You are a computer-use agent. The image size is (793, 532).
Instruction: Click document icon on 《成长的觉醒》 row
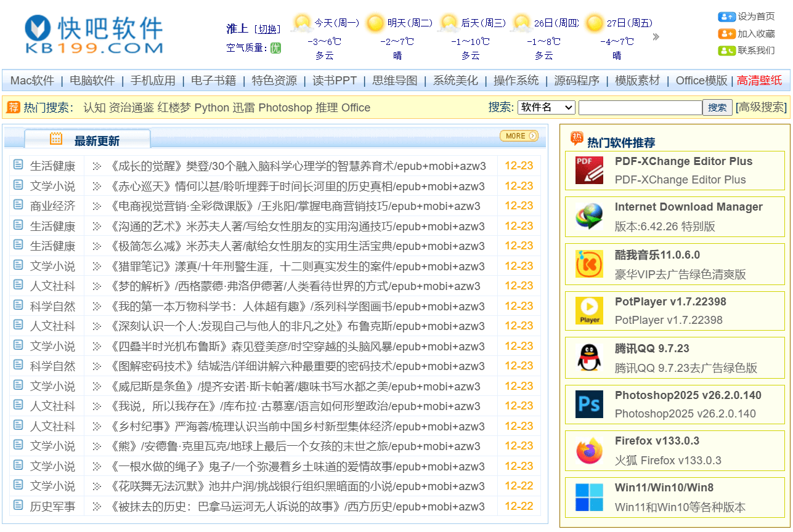pyautogui.click(x=18, y=166)
